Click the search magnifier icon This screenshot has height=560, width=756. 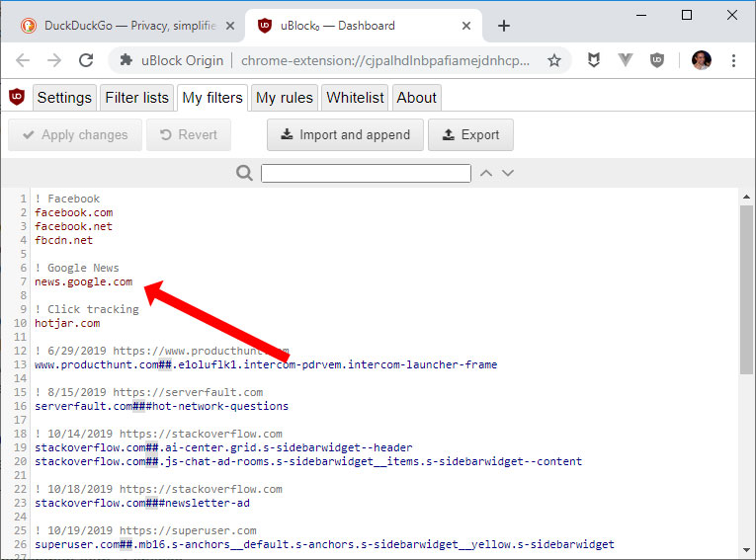point(244,173)
